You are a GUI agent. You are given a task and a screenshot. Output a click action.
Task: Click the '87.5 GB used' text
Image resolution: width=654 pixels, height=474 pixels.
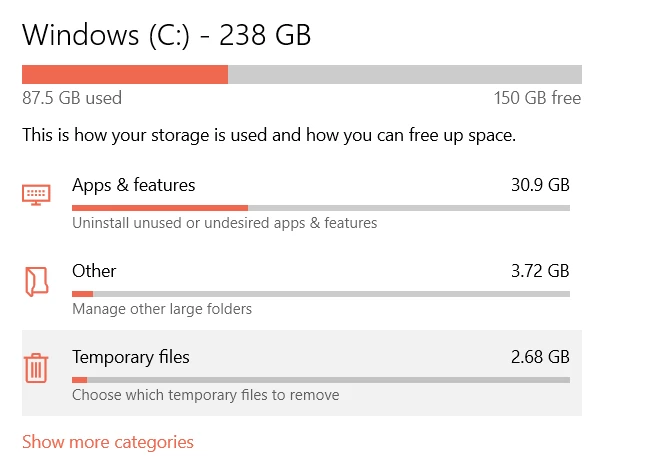[72, 98]
